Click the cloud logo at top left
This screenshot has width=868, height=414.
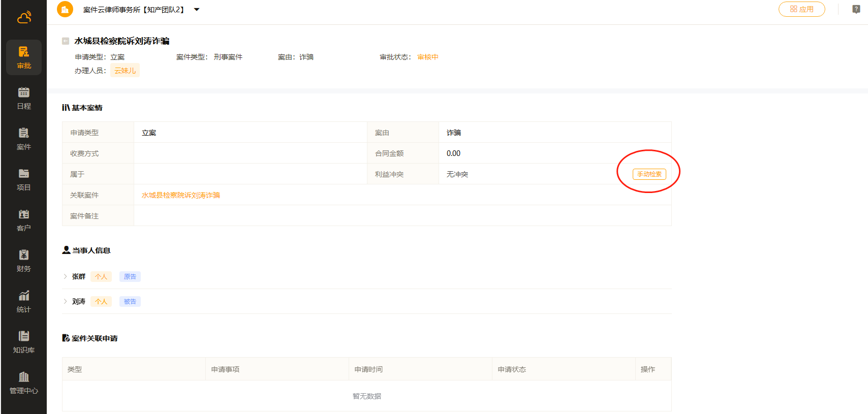pos(24,18)
